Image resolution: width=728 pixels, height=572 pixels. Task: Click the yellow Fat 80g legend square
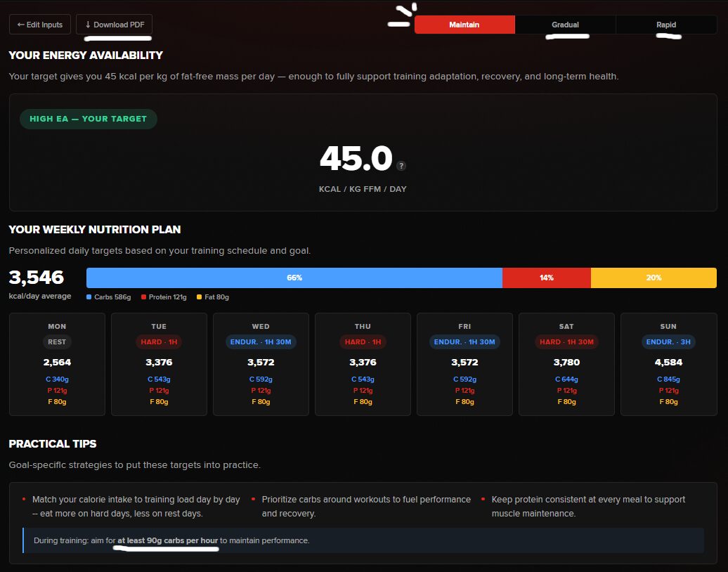(200, 297)
